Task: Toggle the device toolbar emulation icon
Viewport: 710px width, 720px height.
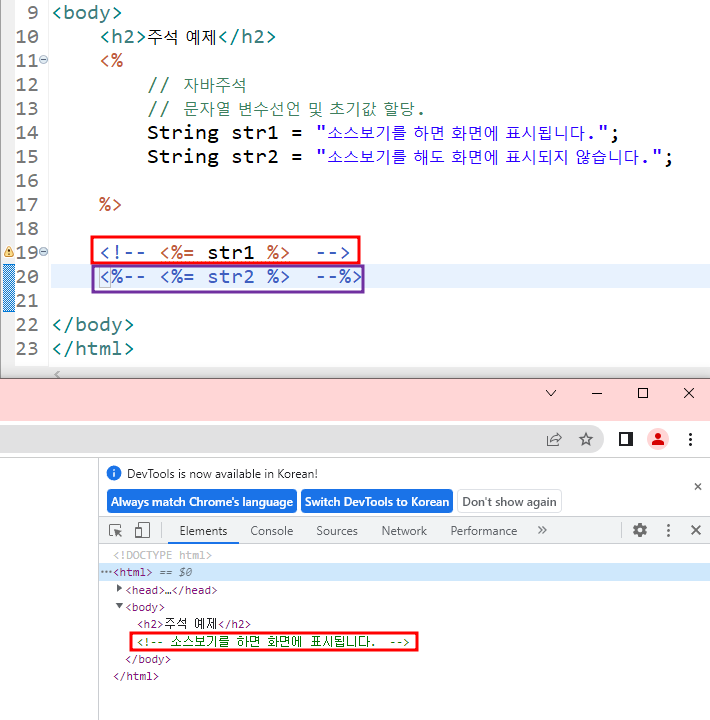Action: (x=142, y=530)
